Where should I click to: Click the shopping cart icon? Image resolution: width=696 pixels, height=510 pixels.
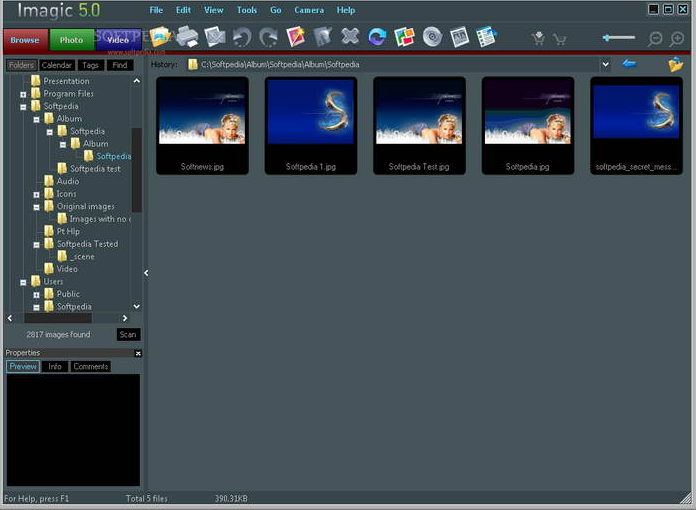[x=559, y=39]
